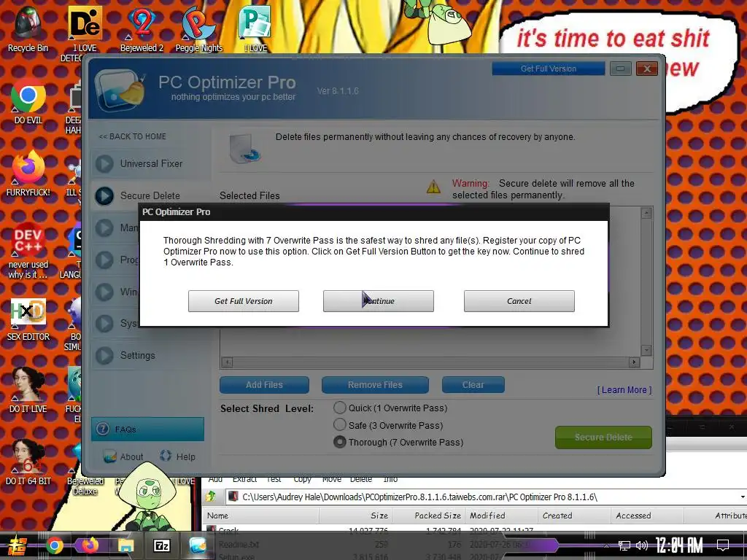The width and height of the screenshot is (747, 560).
Task: Click the network icon in the system tray
Action: point(624,545)
